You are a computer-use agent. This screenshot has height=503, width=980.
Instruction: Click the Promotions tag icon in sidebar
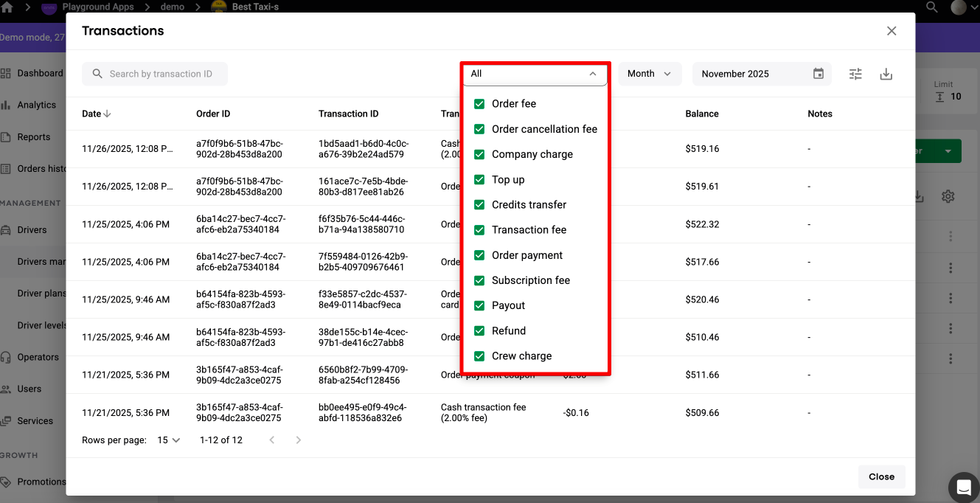click(x=6, y=482)
